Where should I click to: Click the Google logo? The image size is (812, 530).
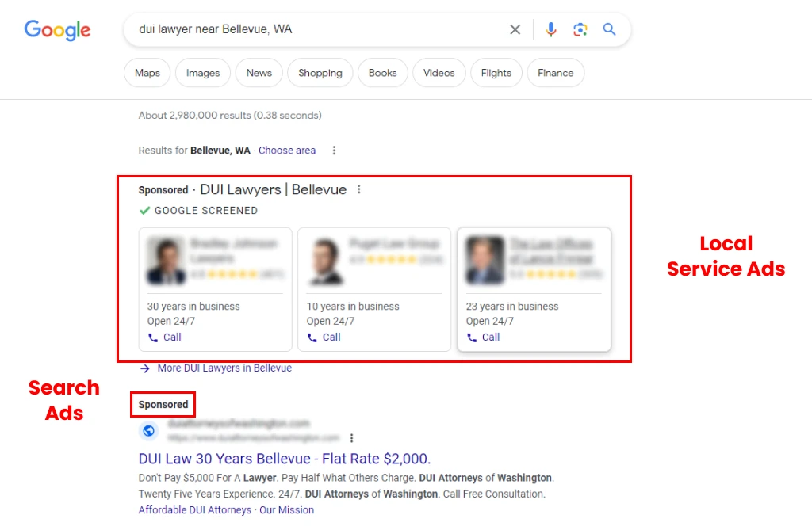[x=57, y=30]
